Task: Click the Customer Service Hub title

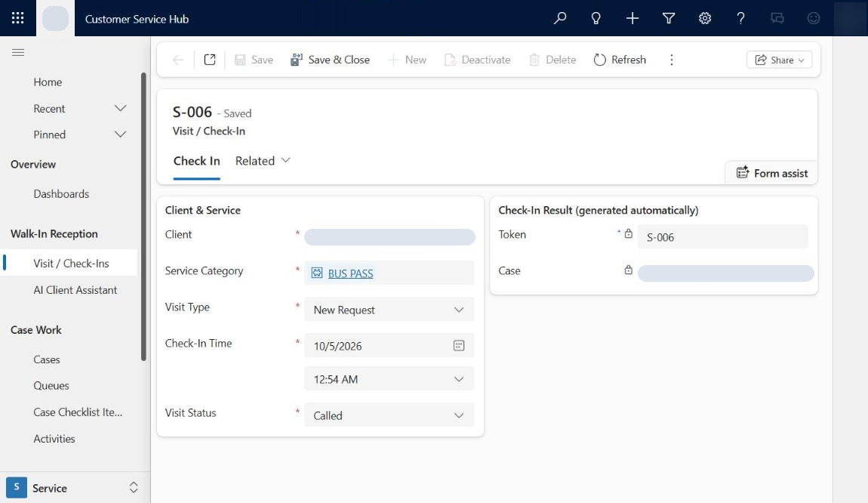Action: click(x=137, y=19)
